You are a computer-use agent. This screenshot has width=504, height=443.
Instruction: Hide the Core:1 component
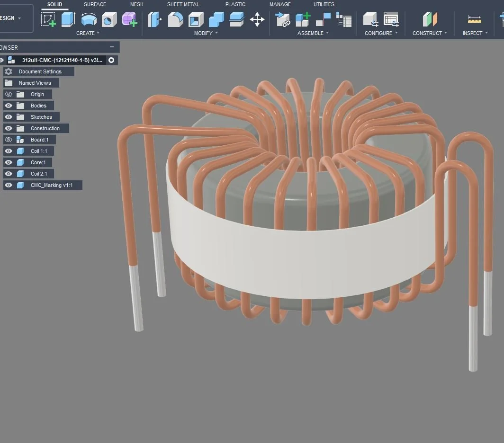(x=8, y=162)
